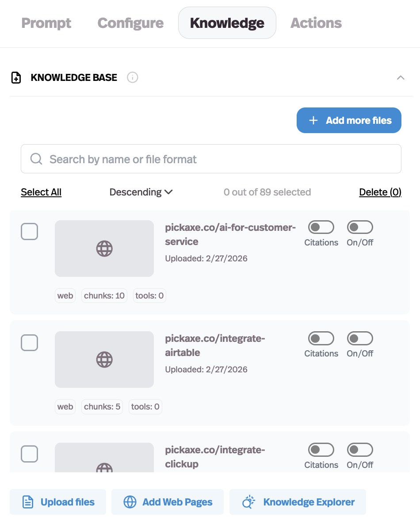Enable Citations for pickaxe.co/ai-for-customer-service
The height and width of the screenshot is (528, 420).
point(321,227)
